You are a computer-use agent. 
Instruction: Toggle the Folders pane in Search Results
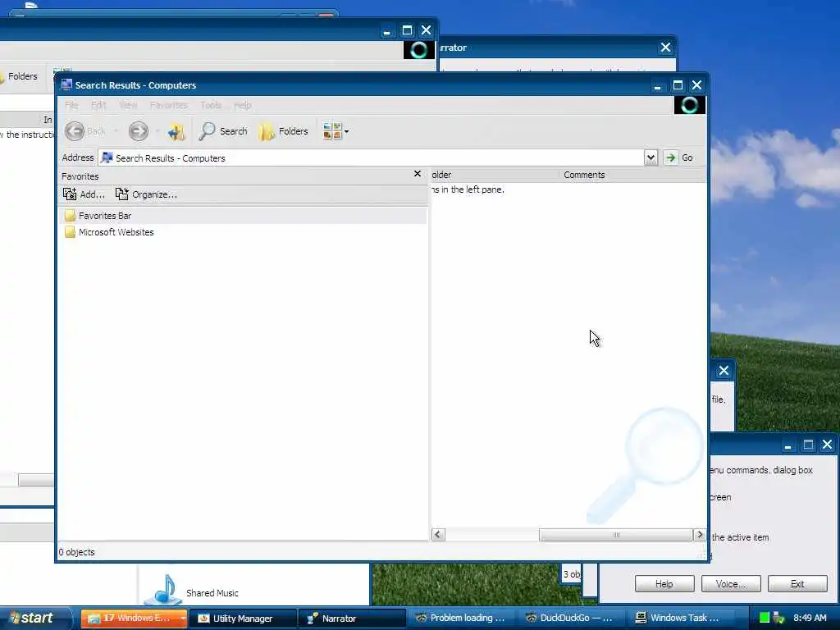tap(284, 131)
